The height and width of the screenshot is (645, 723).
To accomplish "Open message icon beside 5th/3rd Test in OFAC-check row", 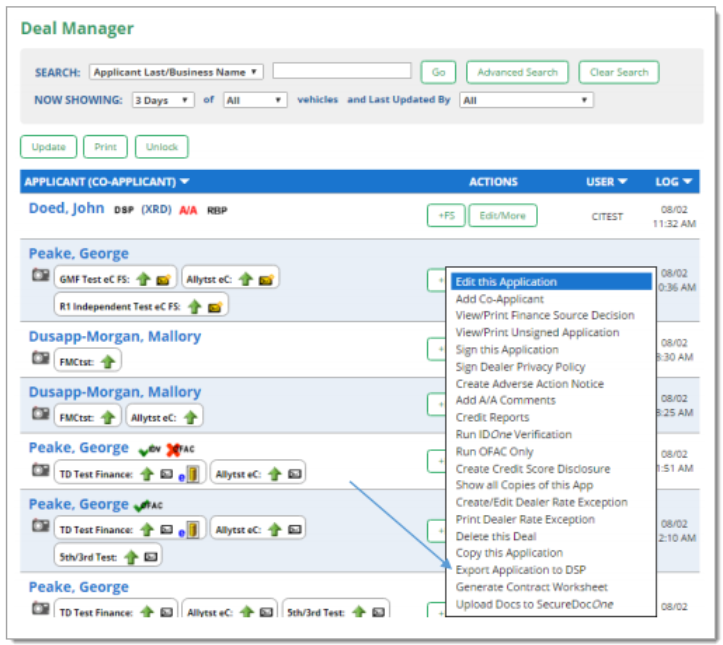I will tap(151, 557).
